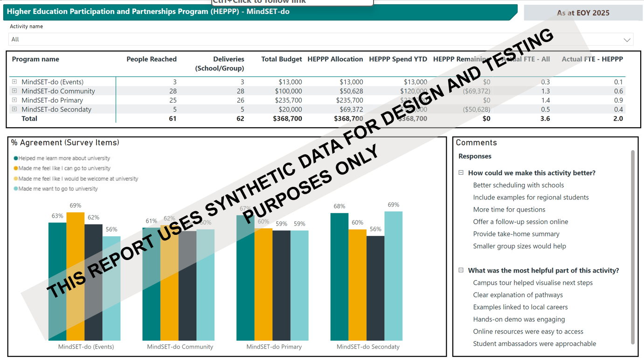Open the Activity name dropdown
The image size is (644, 363).
coord(627,40)
